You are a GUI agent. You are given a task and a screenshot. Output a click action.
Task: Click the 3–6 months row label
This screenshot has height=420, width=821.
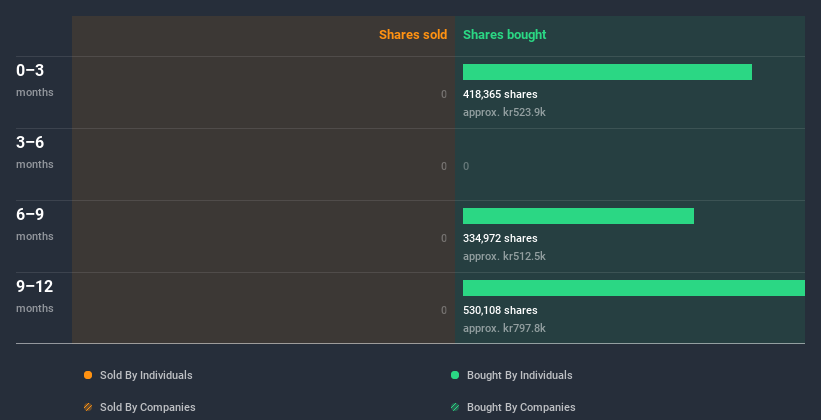pos(35,152)
